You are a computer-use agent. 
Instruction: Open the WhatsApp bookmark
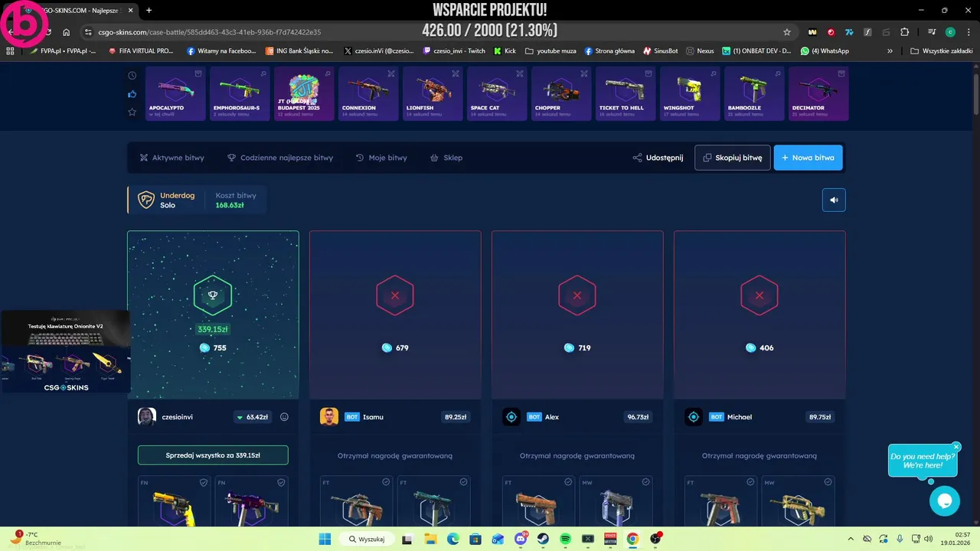[825, 51]
